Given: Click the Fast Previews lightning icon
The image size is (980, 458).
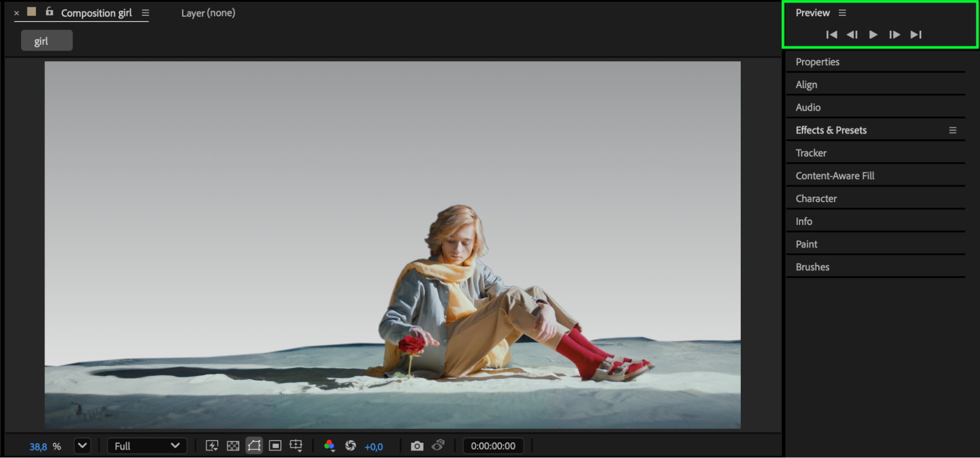Looking at the screenshot, I should tap(212, 446).
